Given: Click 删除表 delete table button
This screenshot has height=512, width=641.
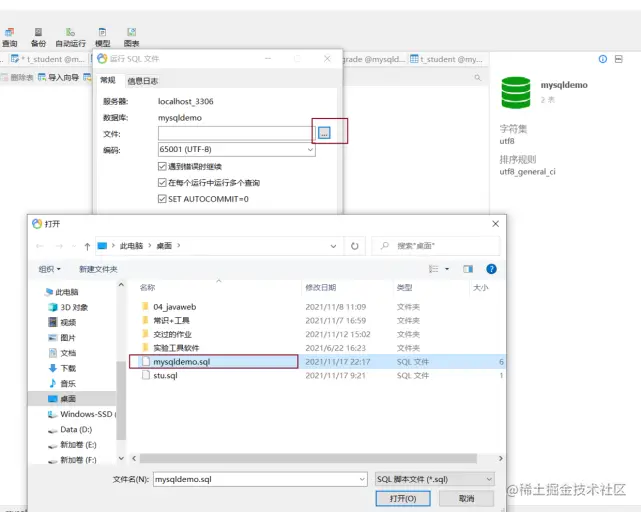Looking at the screenshot, I should pyautogui.click(x=17, y=77).
